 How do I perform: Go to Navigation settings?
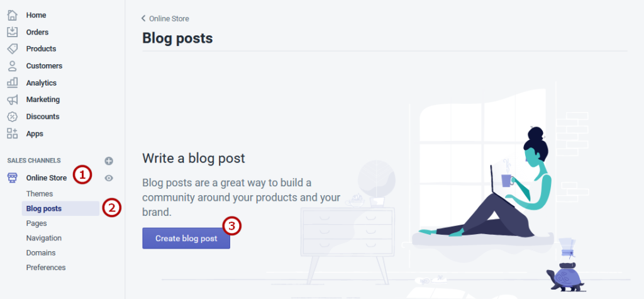pos(44,238)
